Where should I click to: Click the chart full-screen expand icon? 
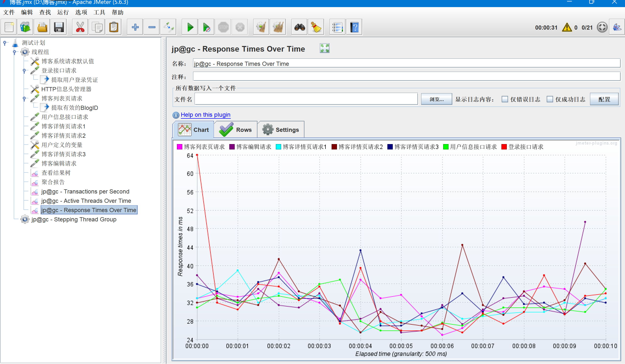pos(324,48)
